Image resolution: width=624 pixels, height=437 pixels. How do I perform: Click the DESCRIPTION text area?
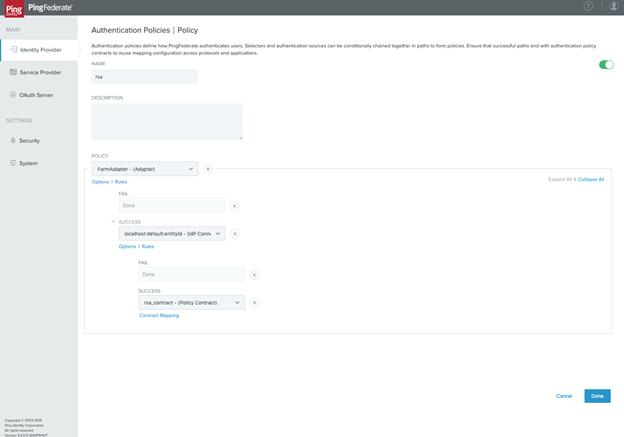pos(167,121)
